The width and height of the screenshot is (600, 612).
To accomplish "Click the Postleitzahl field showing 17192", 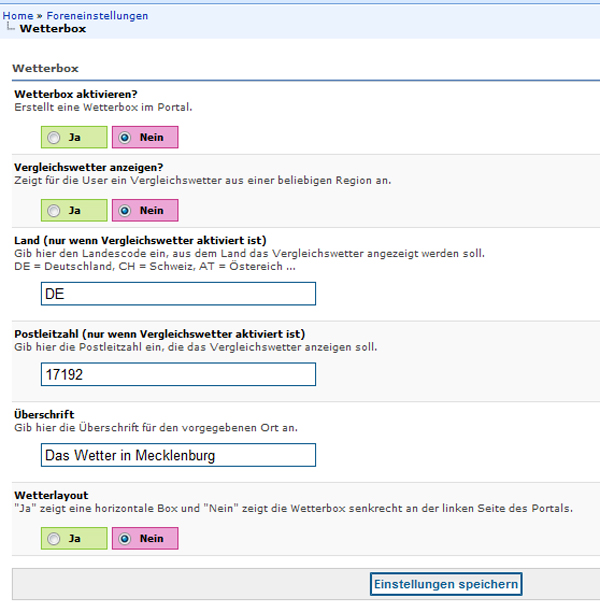I will [178, 374].
